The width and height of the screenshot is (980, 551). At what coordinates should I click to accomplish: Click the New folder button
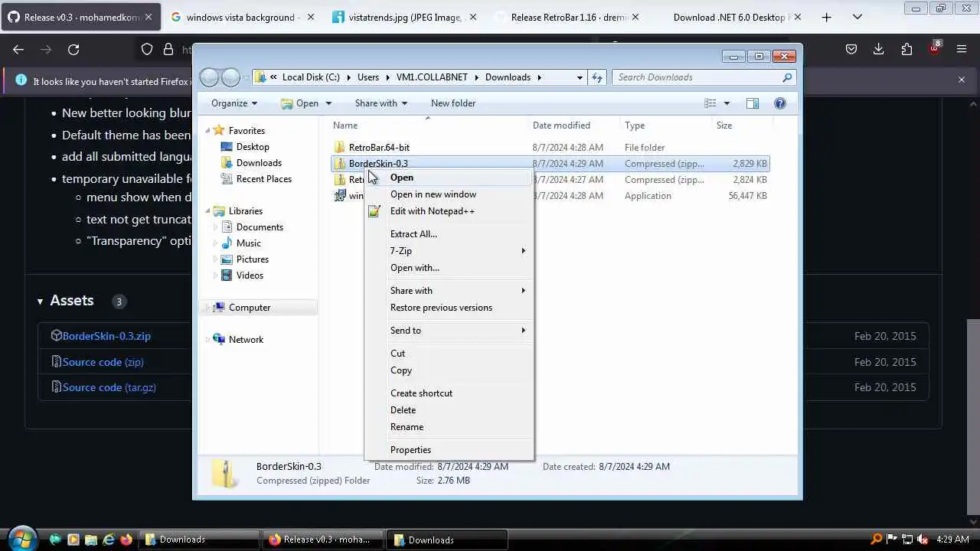point(453,103)
